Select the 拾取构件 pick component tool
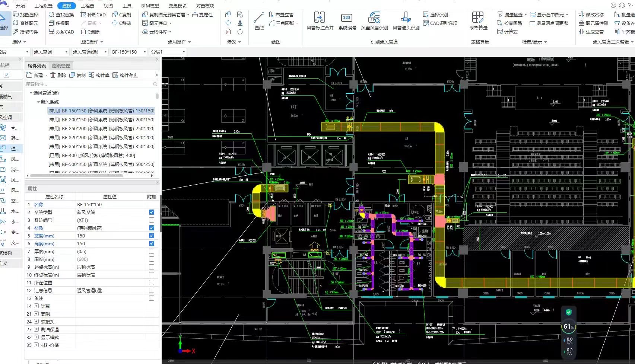 click(26, 32)
